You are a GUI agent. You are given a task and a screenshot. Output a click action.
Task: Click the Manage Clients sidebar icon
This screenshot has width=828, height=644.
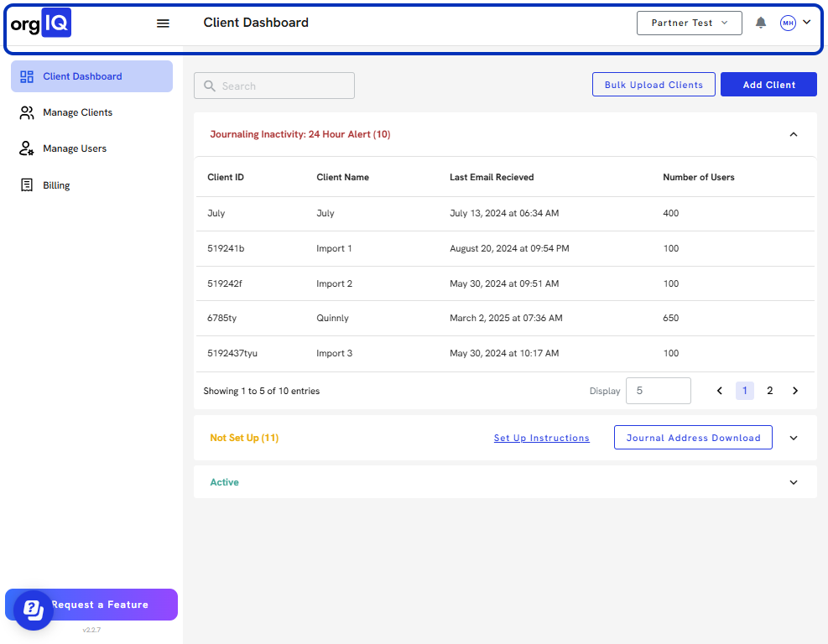pos(27,112)
